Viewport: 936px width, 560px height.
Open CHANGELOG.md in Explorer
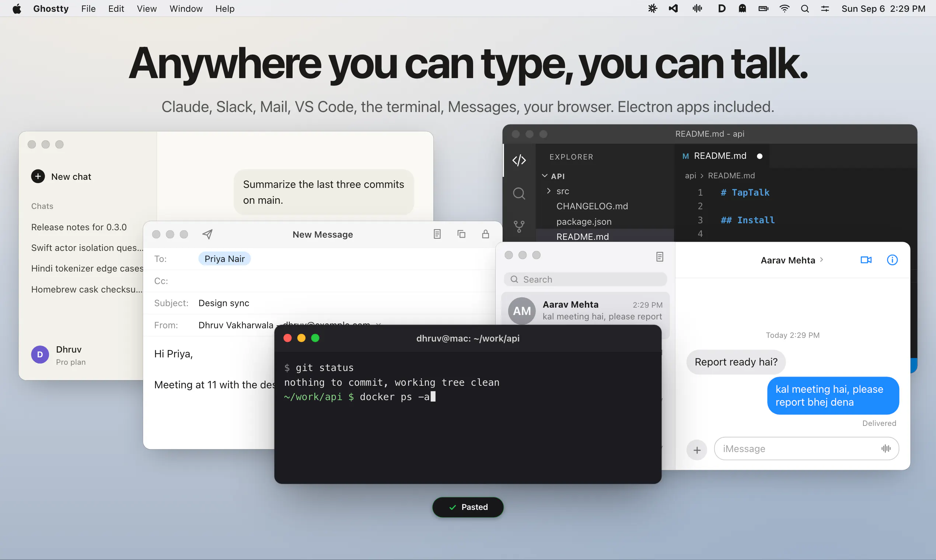[592, 206]
